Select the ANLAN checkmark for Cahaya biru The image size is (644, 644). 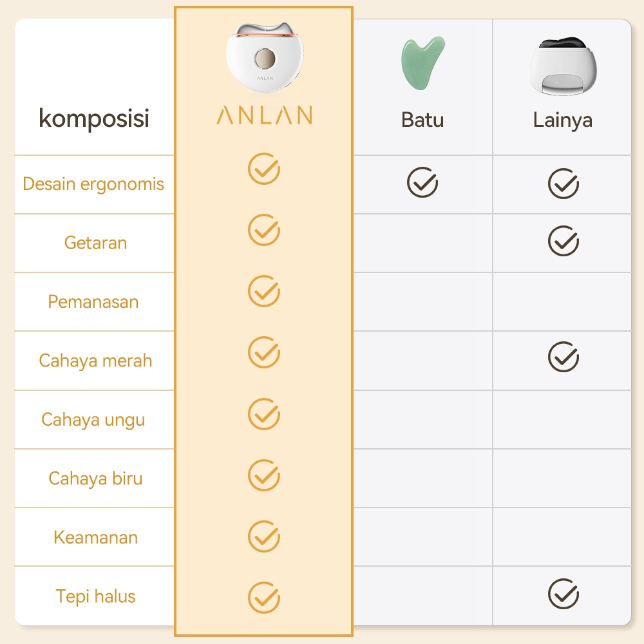tap(264, 475)
